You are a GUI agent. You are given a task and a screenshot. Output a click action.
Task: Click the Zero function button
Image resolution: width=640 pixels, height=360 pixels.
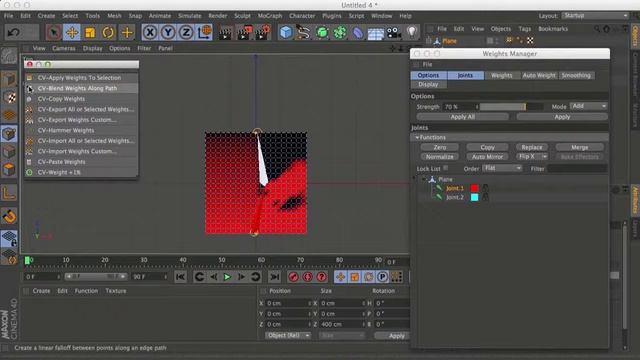coord(440,147)
